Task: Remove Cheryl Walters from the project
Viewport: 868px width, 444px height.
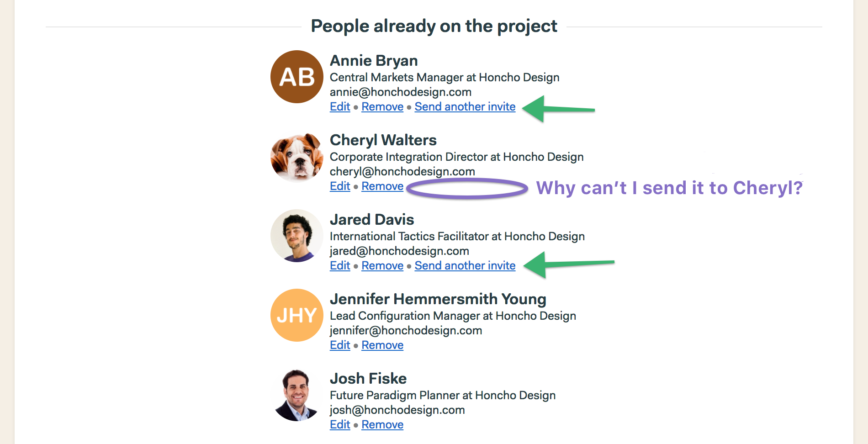Action: (x=382, y=186)
